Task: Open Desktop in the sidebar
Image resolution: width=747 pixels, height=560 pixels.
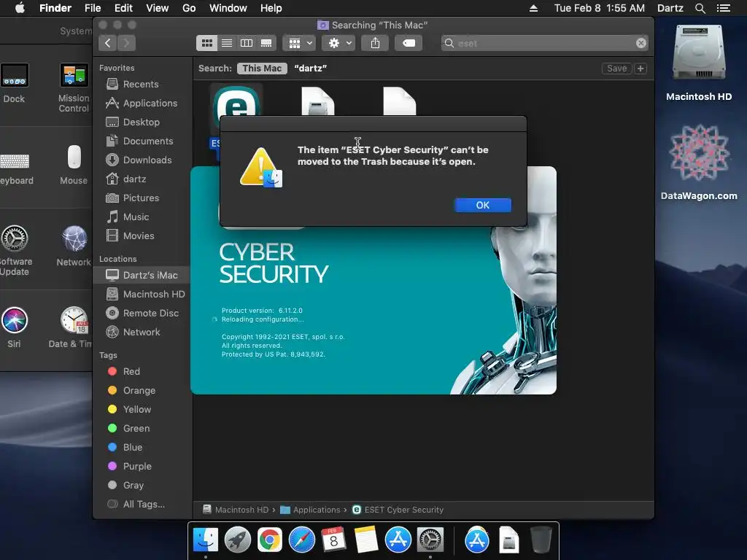Action: coord(141,122)
